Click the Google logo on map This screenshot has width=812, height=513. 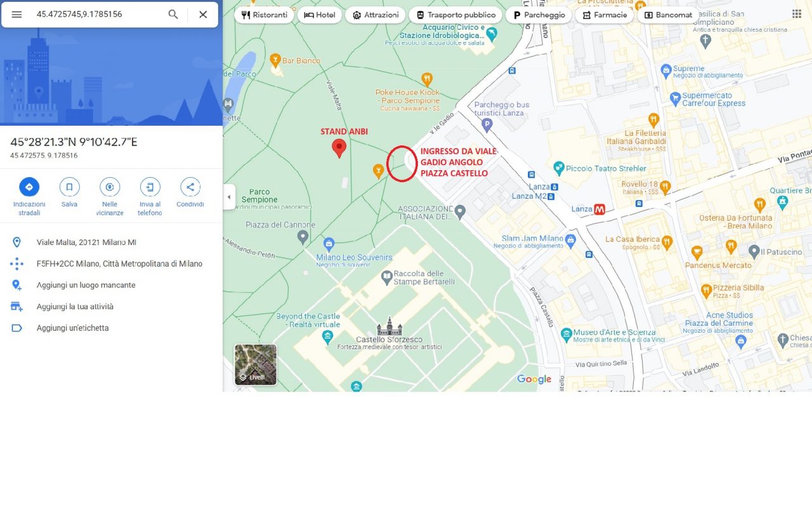(x=534, y=379)
